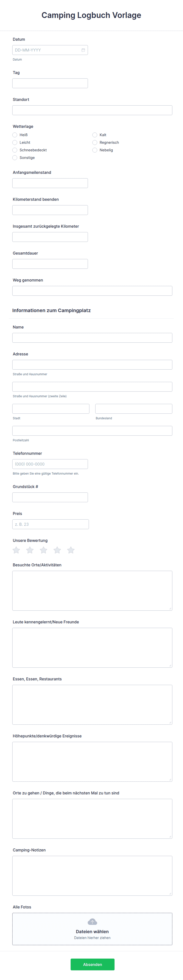The image size is (183, 980).
Task: Click the Camping-Notizen text area
Action: coord(92,876)
